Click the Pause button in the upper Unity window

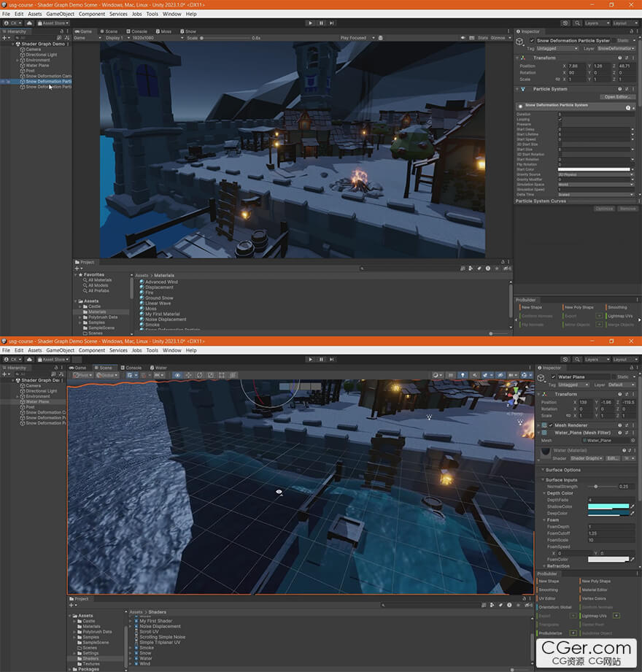click(x=321, y=23)
